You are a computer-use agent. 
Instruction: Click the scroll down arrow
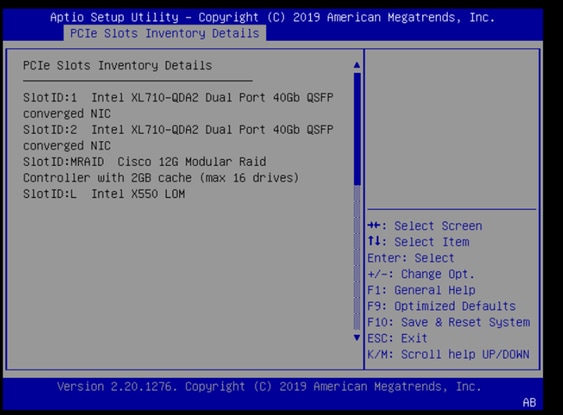(x=357, y=337)
